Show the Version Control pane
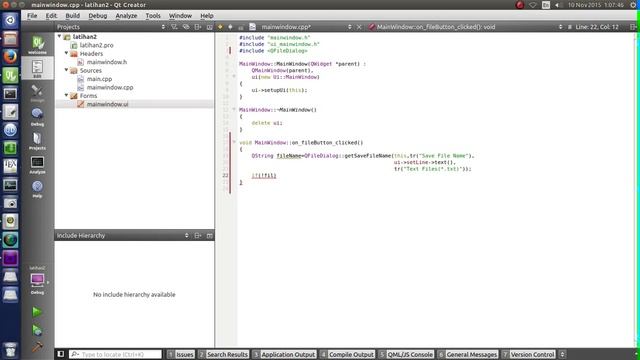The image size is (640, 360). (529, 354)
